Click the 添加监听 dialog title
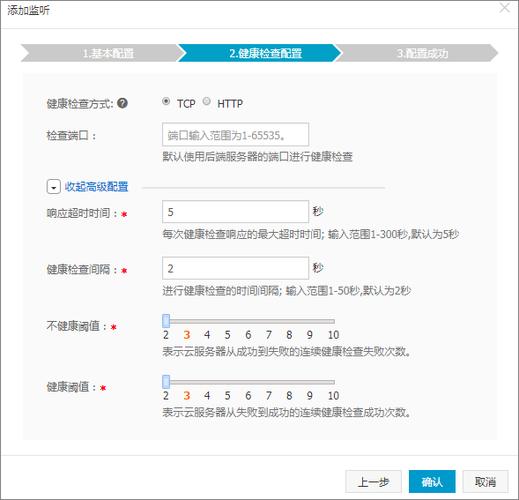Screen dimensions: 519x500 point(28,10)
